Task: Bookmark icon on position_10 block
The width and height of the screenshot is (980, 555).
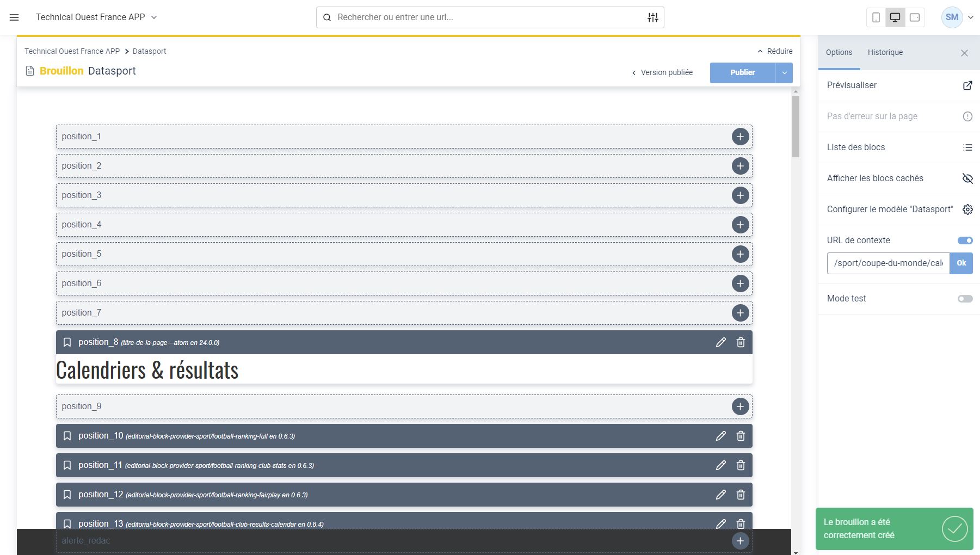Action: pyautogui.click(x=67, y=436)
